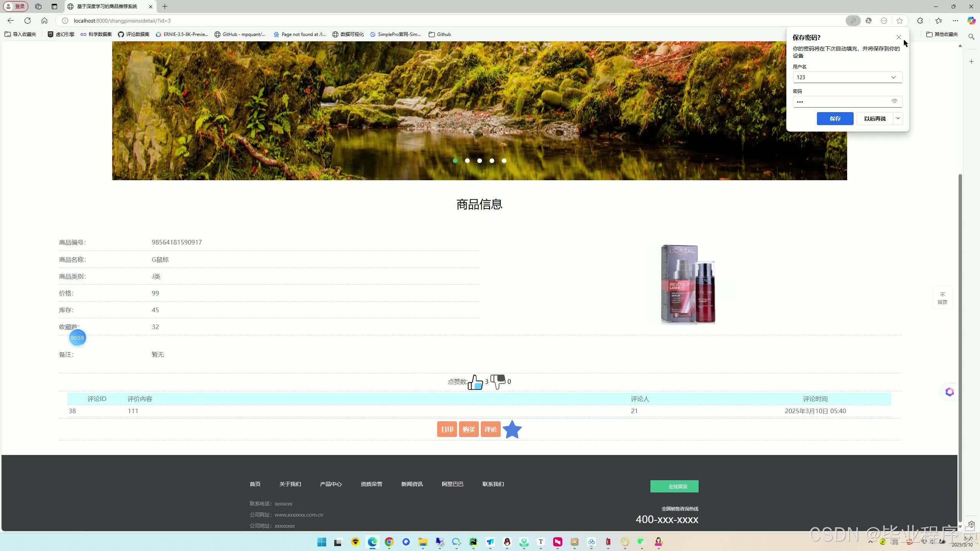Select the second carousel dot

[x=467, y=161]
